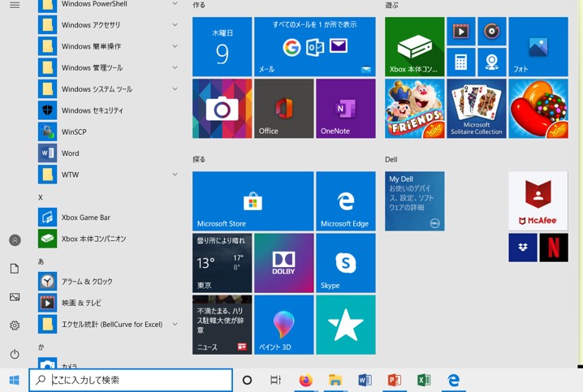Image resolution: width=583 pixels, height=392 pixels.
Task: Focus the ここに入力して検索 search box
Action: click(131, 380)
